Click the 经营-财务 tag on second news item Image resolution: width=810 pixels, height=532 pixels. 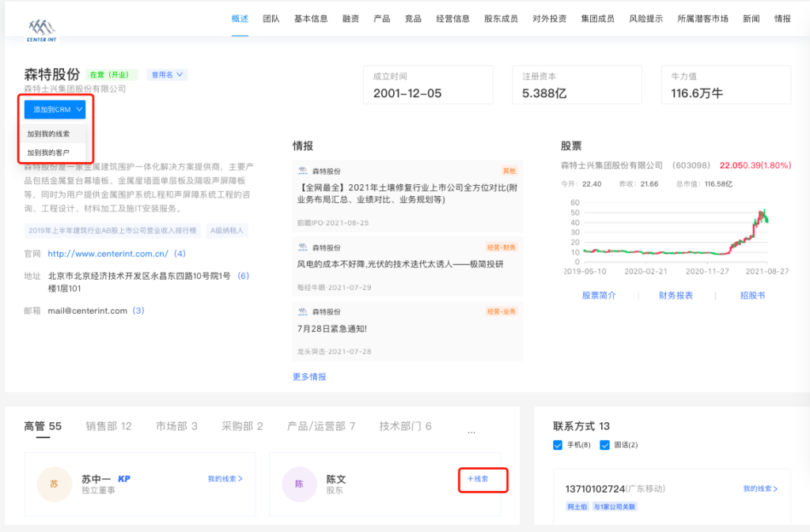500,247
